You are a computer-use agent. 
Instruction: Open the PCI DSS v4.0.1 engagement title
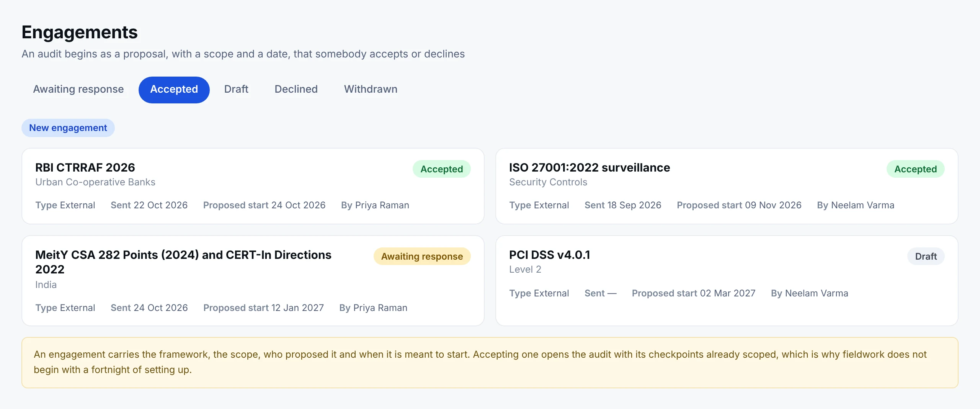tap(550, 255)
